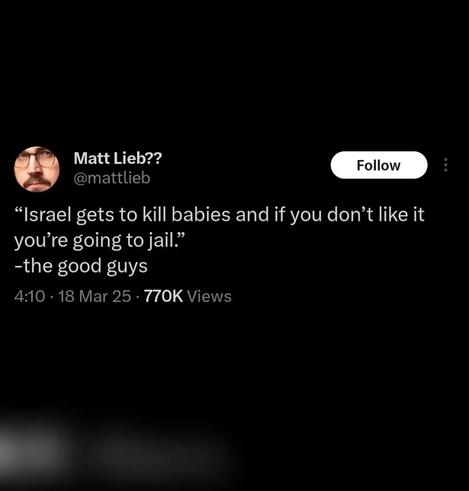Click the word Views in post stats
Viewport: 469px width, 491px height.
pos(209,296)
